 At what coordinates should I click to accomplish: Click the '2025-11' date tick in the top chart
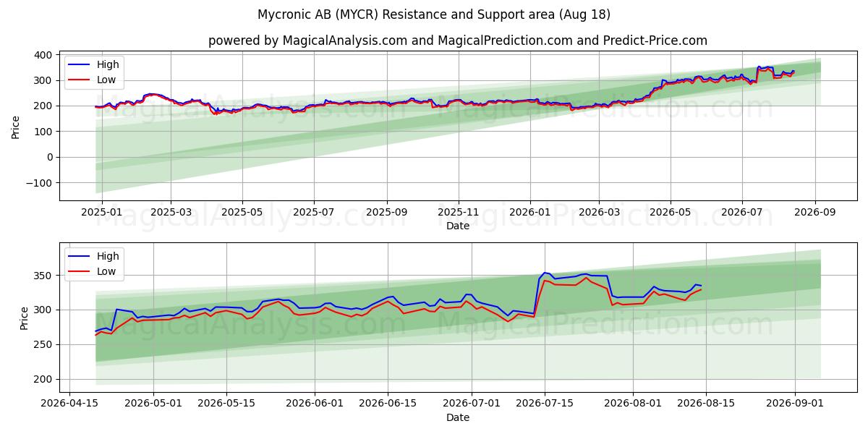tap(458, 213)
